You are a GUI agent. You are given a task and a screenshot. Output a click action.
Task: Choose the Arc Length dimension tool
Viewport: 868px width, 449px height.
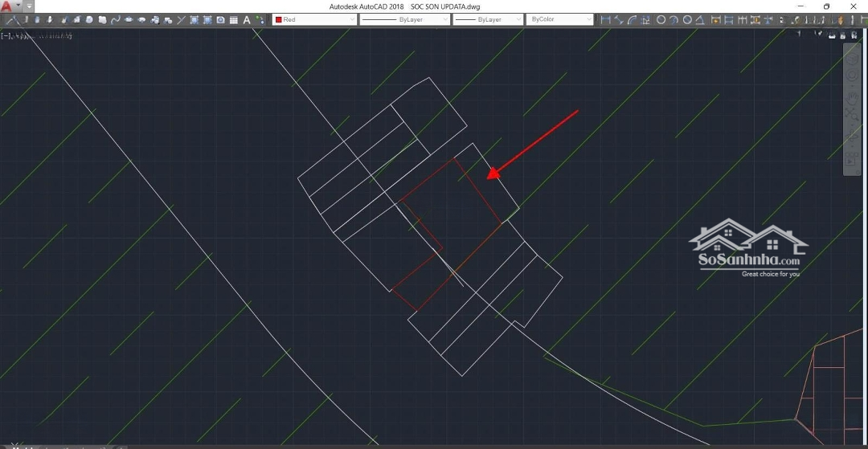click(x=633, y=20)
